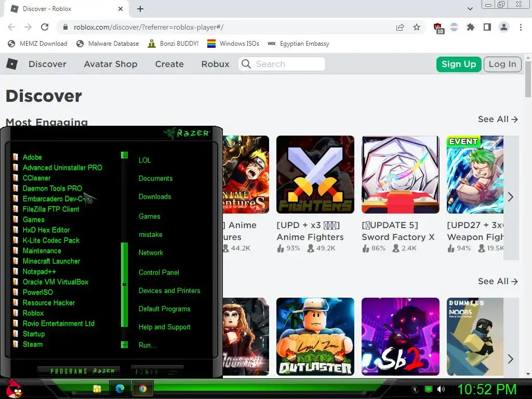Click the site lock icon in address bar
532x399 pixels.
65,27
